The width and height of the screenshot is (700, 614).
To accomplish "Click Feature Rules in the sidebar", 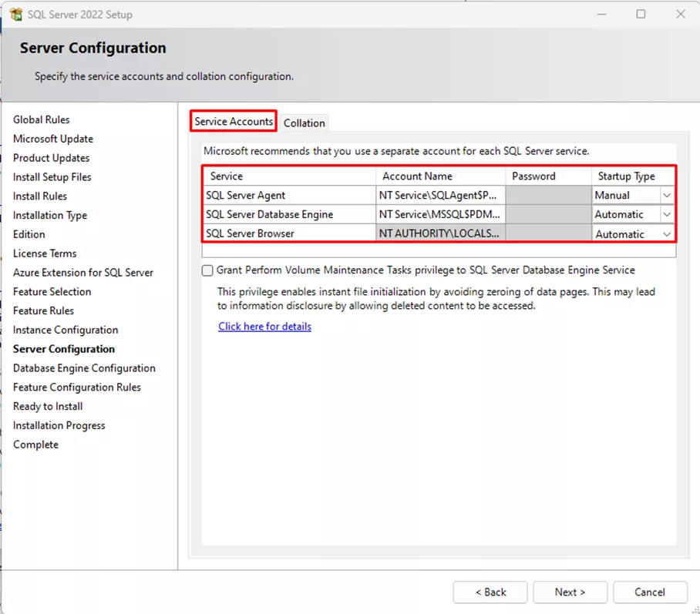I will (43, 311).
